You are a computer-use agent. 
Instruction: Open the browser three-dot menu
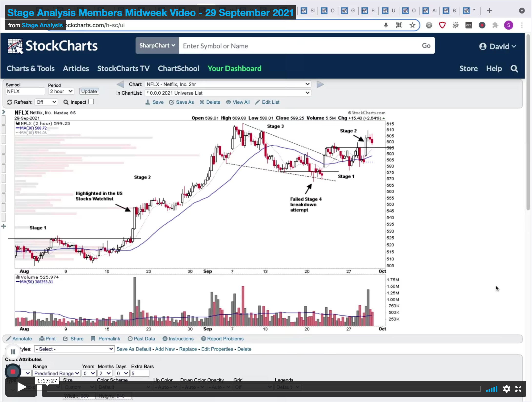click(522, 25)
